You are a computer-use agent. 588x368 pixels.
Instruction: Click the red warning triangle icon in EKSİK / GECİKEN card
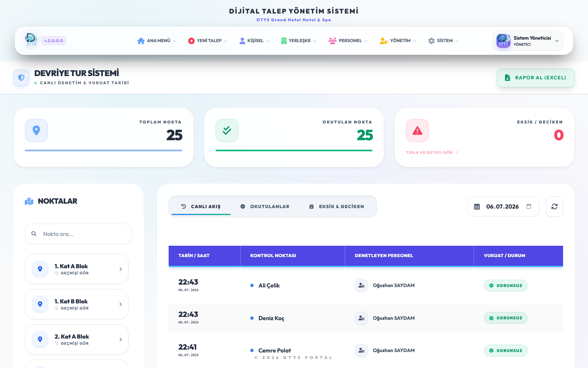[x=417, y=130]
